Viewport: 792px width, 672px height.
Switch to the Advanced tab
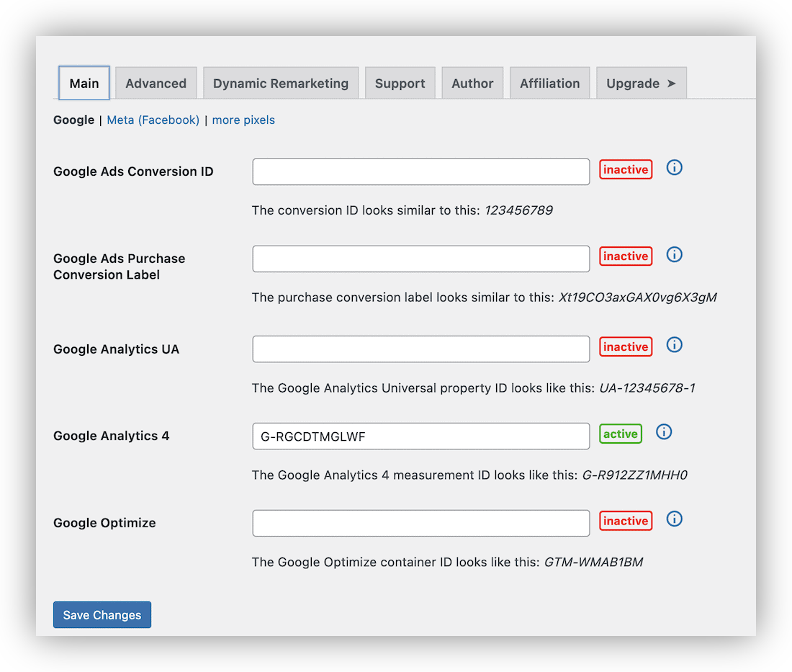[x=156, y=84]
